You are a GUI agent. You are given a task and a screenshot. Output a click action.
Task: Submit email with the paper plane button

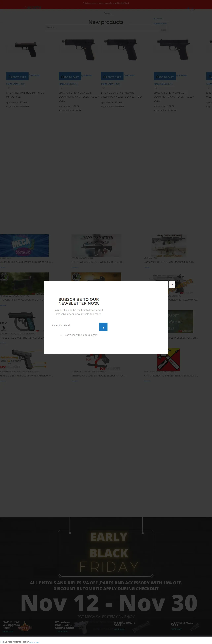103,327
